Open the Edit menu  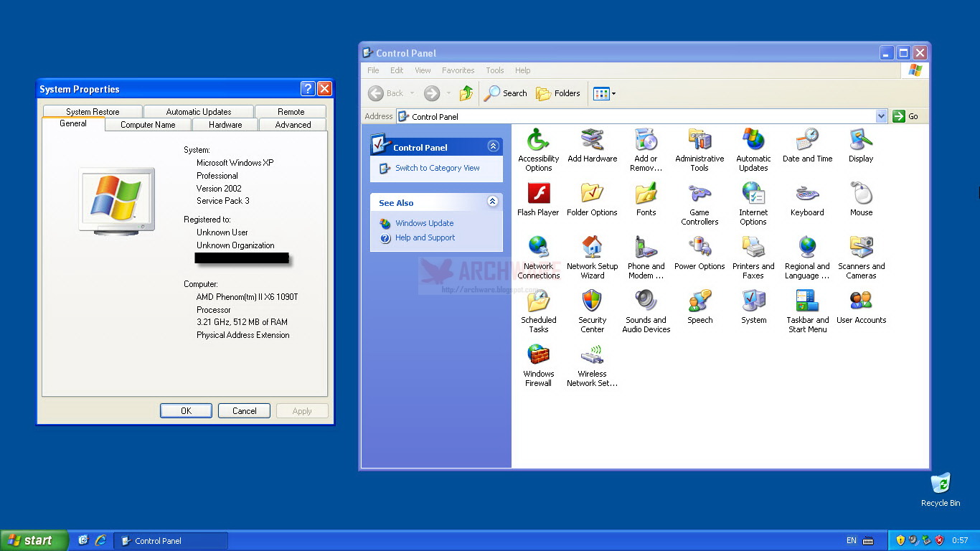coord(397,70)
